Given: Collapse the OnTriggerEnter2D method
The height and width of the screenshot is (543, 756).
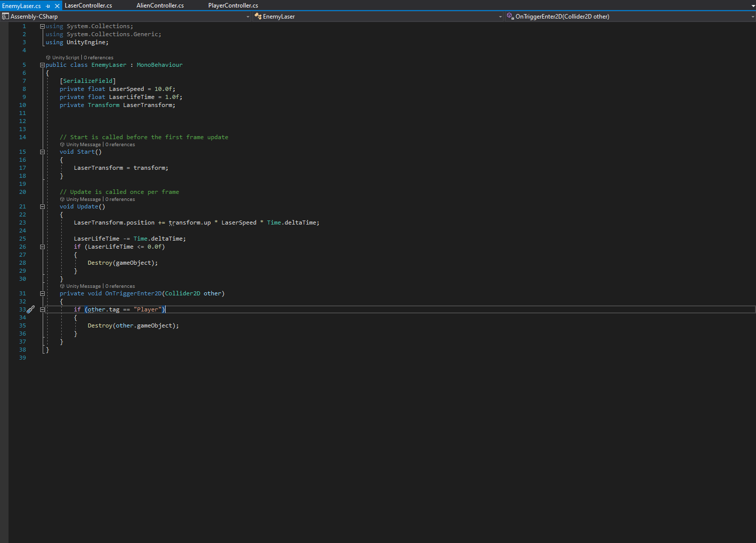Looking at the screenshot, I should point(42,293).
